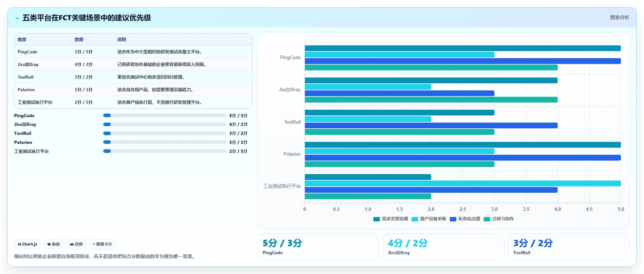The width and height of the screenshot is (644, 274).
Task: Click the PingCode label on the chart axis
Action: pos(290,58)
